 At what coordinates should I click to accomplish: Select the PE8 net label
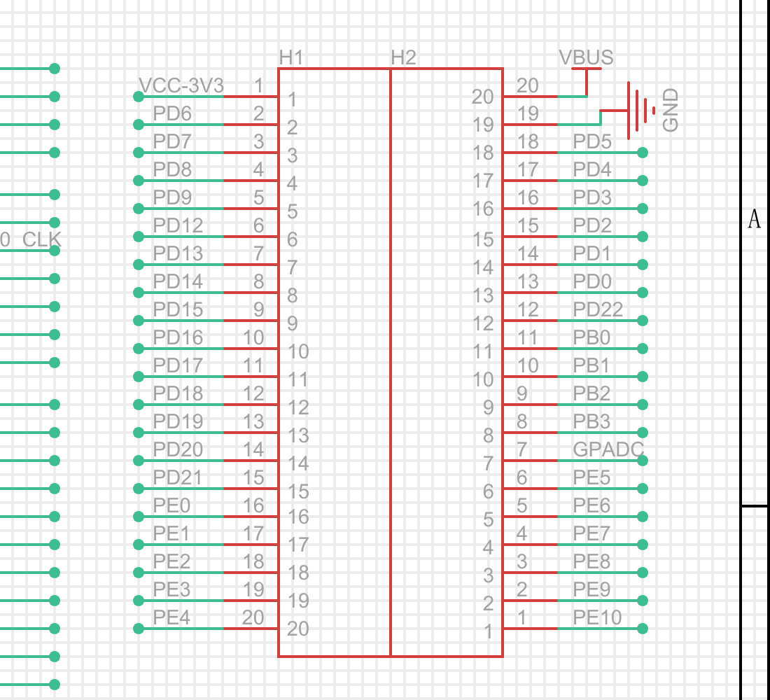pyautogui.click(x=591, y=561)
